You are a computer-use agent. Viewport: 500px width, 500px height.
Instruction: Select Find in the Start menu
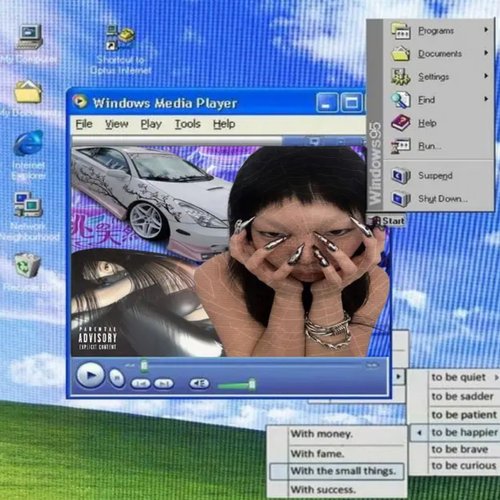click(x=427, y=100)
